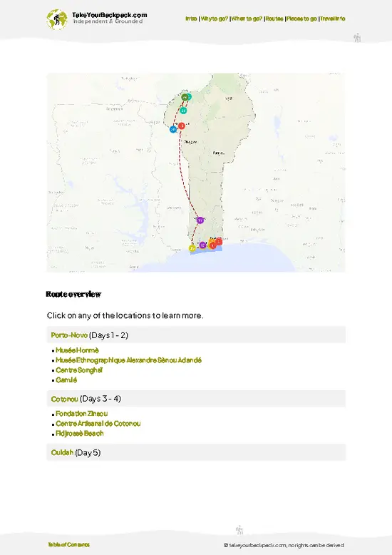392x555 pixels.
Task: Open the 'Places to go' section
Action: click(301, 19)
